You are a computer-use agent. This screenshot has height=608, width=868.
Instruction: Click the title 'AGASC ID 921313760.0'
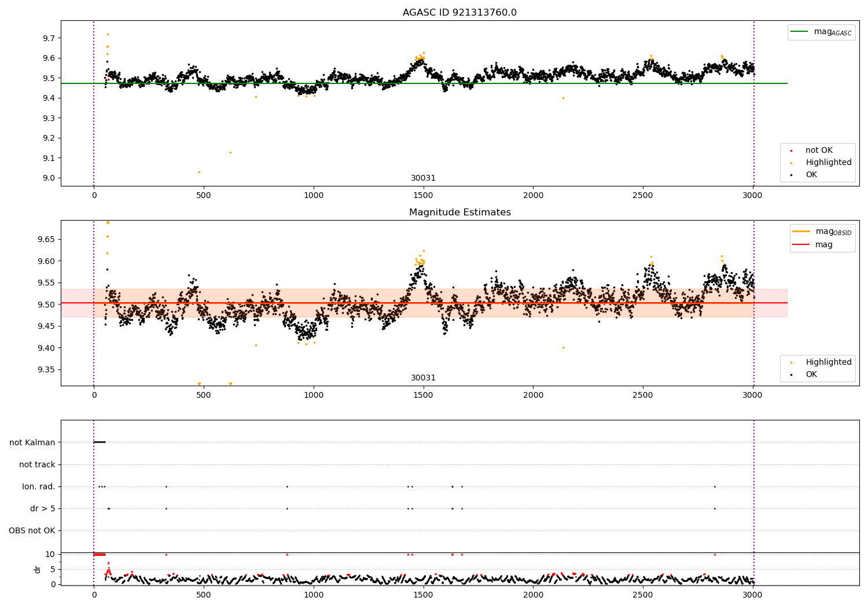459,13
